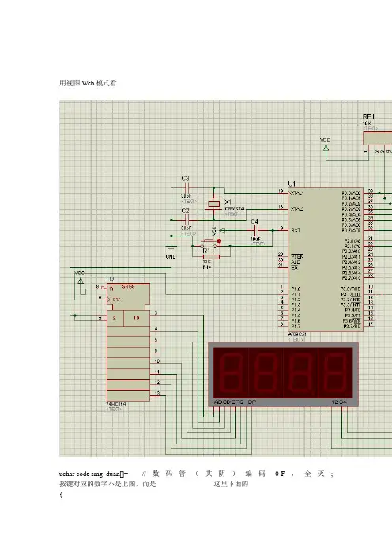Click the 1234 digit-select label
Screen dimensions: 392x555
[338, 402]
